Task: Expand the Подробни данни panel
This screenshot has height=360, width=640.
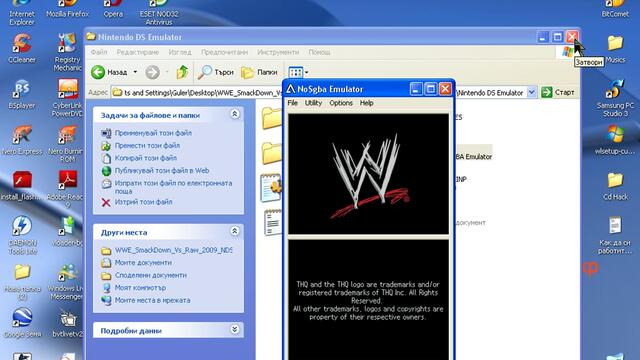Action: [235, 329]
